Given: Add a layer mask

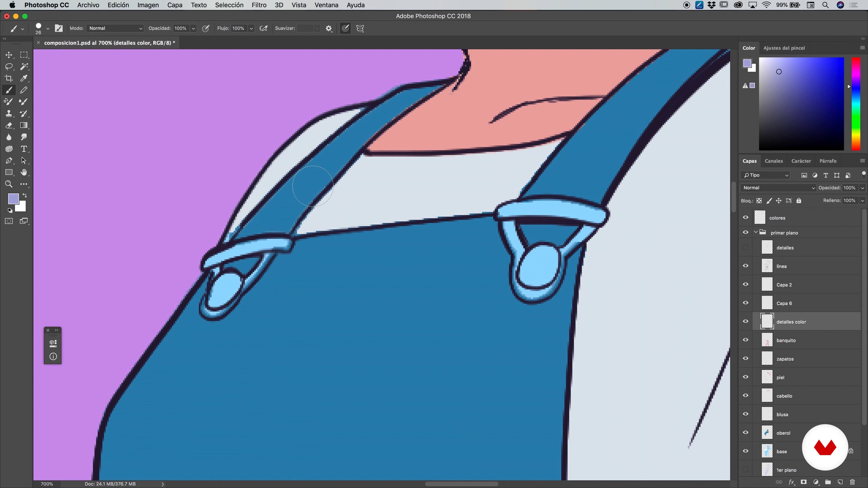Looking at the screenshot, I should tap(804, 482).
